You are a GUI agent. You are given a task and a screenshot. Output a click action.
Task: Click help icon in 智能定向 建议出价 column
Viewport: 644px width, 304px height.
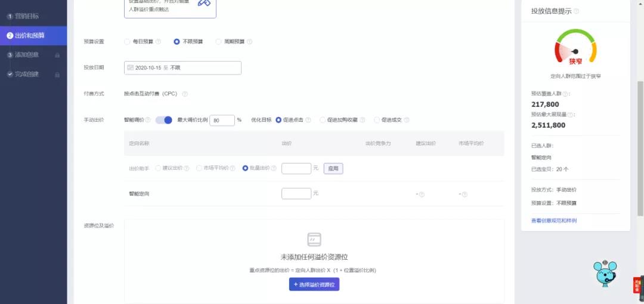pos(422,194)
